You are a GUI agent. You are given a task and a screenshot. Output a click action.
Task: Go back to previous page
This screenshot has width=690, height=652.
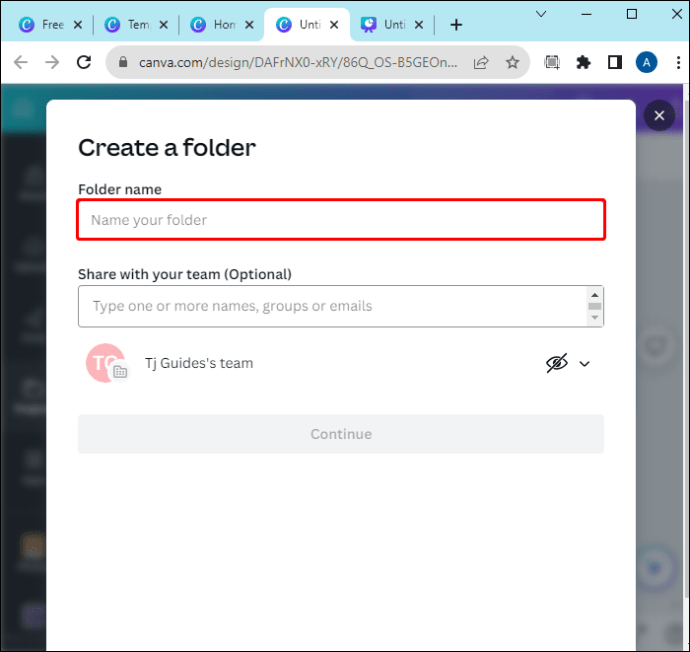point(21,62)
